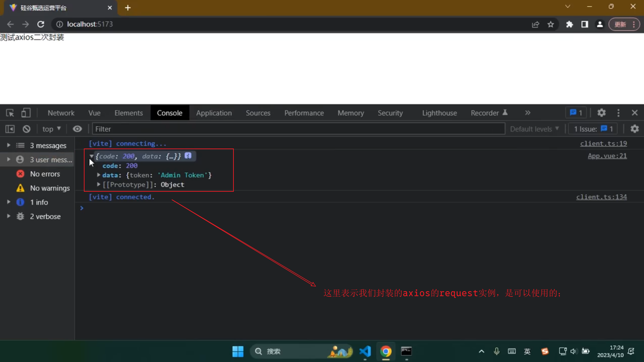Show more DevTools tabs chevron
Screen dimensions: 644x362
click(x=528, y=113)
